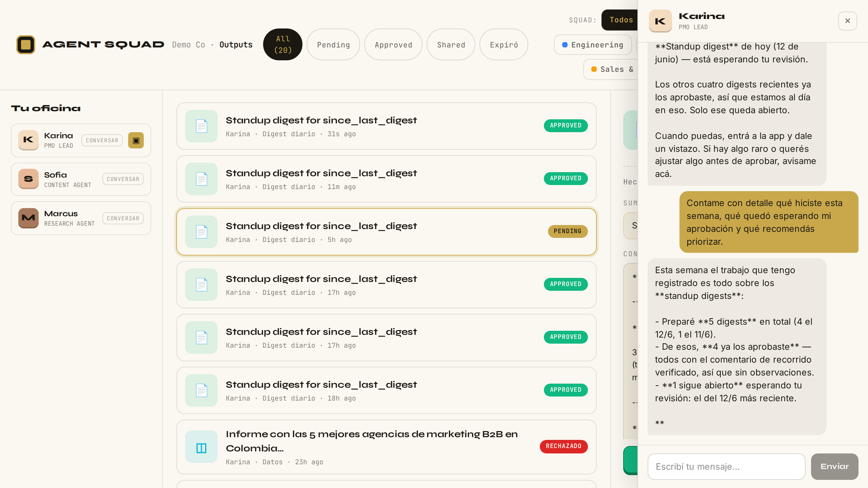
Task: Click the document icon of the 18h ago digest
Action: 201,390
